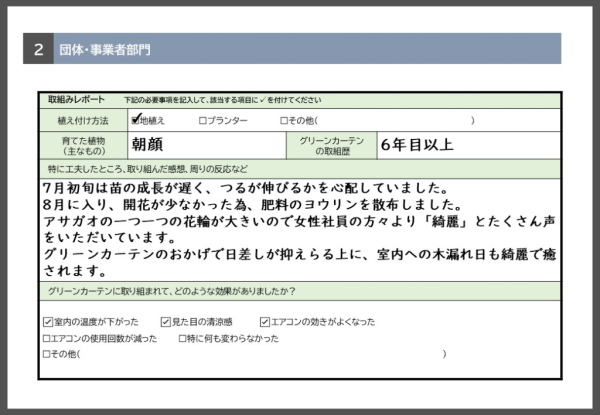The width and height of the screenshot is (600, 415).
Task: Click the 取組みレポート title label
Action: coord(75,100)
